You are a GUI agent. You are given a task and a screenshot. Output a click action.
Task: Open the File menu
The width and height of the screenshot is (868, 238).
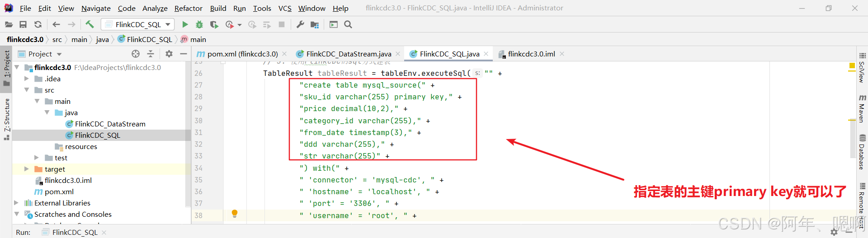point(25,8)
